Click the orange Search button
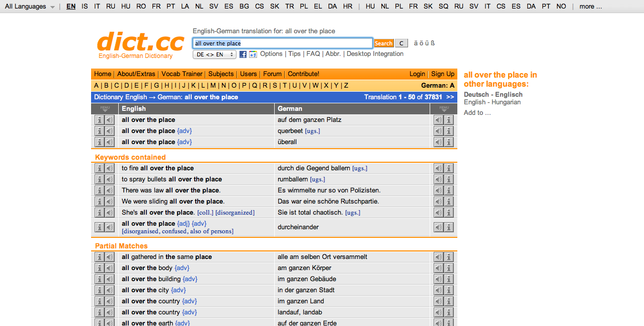 coord(383,43)
